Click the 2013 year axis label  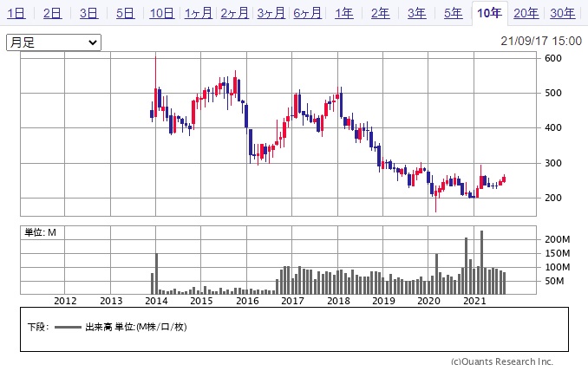point(111,301)
